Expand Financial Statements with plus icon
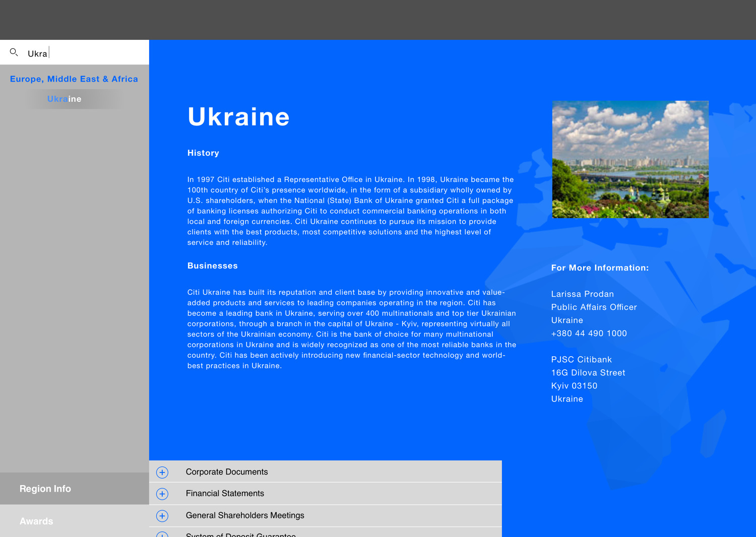This screenshot has height=537, width=756. tap(162, 494)
